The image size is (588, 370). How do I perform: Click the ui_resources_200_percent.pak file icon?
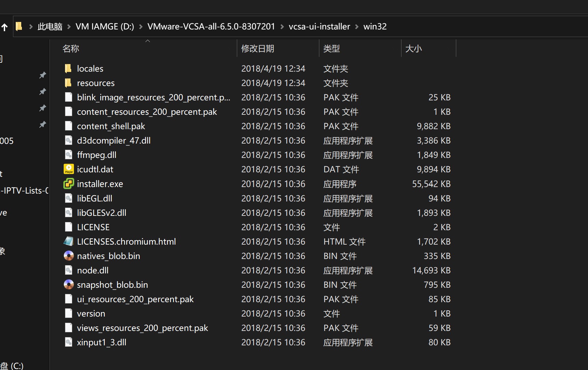68,299
